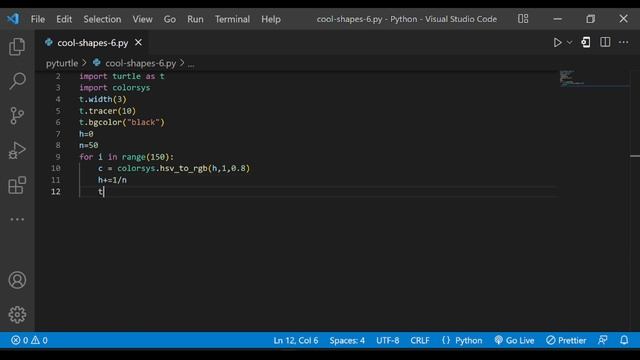
Task: Select the cool-shapes-6.py editor tab
Action: click(93, 42)
